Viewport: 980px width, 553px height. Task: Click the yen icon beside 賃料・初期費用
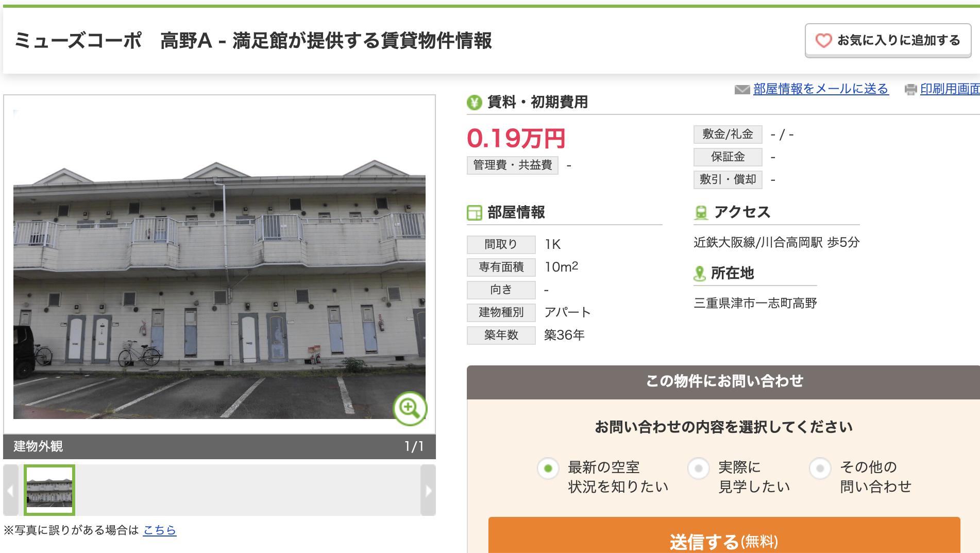(x=474, y=103)
